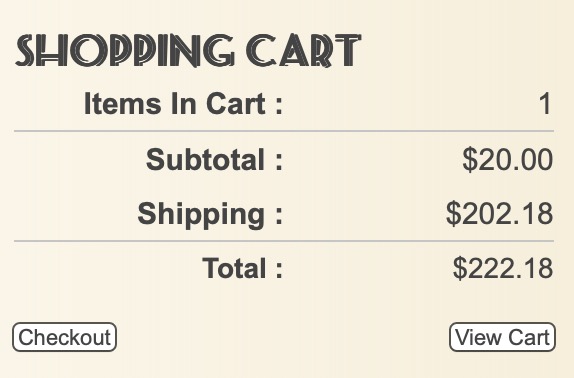Click the colon after Shipping

(279, 217)
